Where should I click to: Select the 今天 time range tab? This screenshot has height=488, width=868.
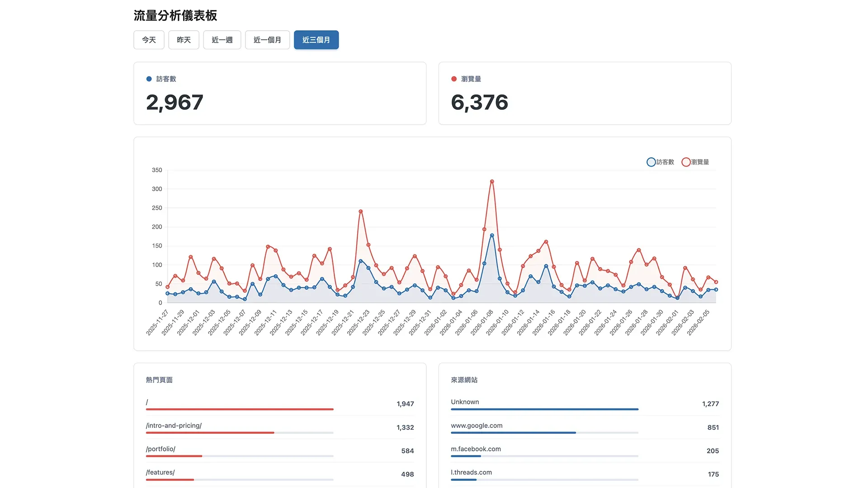tap(149, 40)
